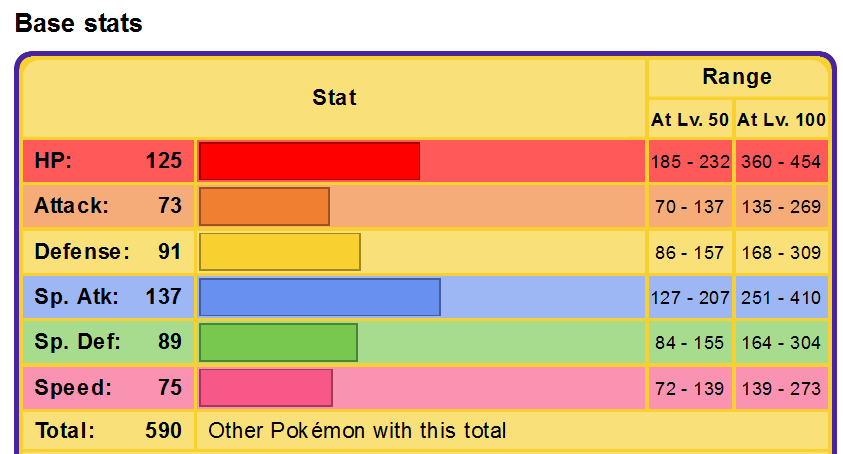This screenshot has width=843, height=454.
Task: Select the HP range 360 - 454 cell
Action: [x=782, y=162]
